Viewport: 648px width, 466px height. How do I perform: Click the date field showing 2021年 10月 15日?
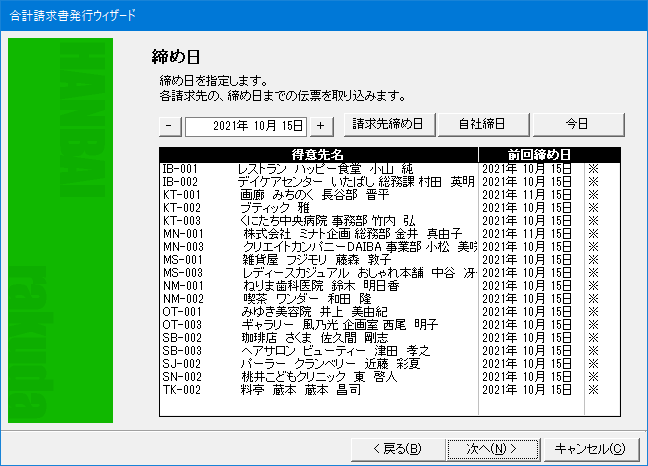(246, 126)
